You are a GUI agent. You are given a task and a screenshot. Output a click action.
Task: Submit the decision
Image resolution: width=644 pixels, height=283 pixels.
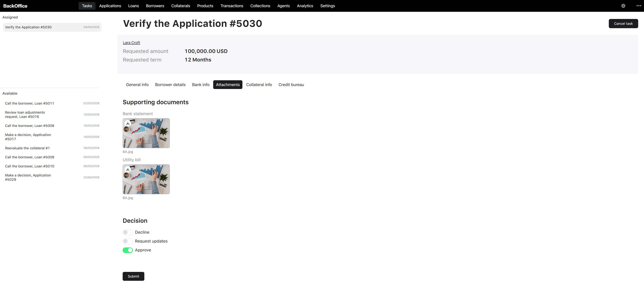[133, 276]
